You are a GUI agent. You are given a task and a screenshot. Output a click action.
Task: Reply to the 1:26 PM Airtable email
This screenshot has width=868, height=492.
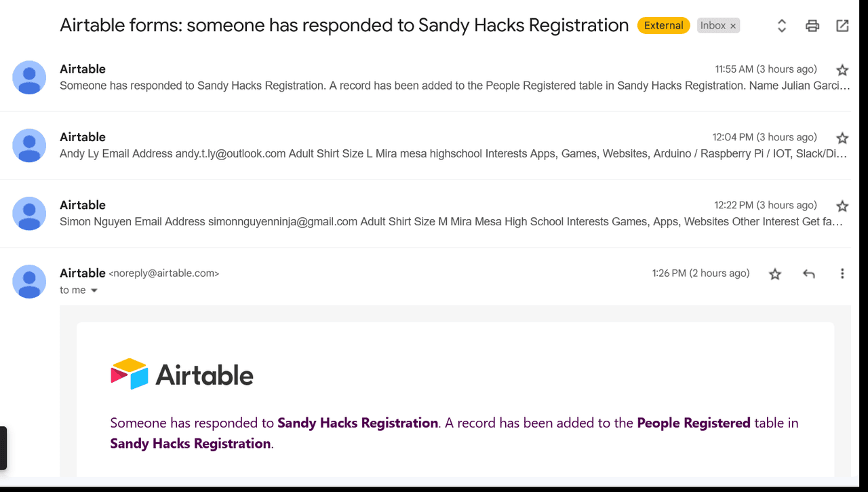808,274
